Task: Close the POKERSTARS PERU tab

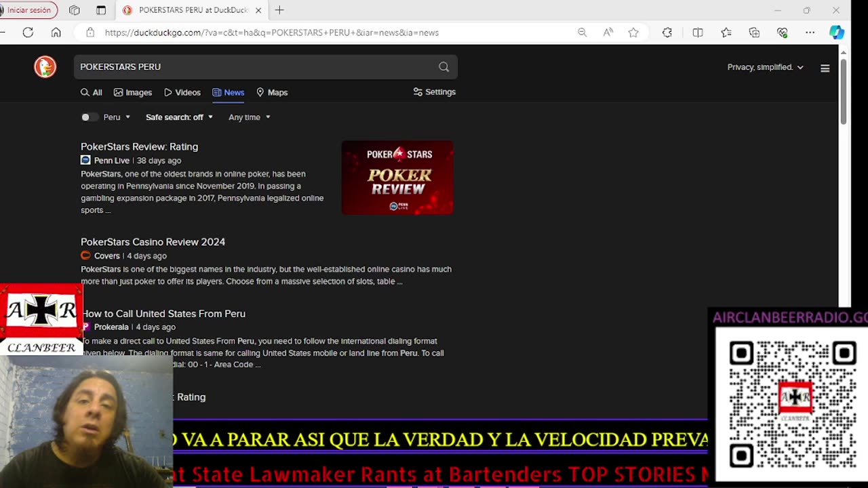Action: 258,10
